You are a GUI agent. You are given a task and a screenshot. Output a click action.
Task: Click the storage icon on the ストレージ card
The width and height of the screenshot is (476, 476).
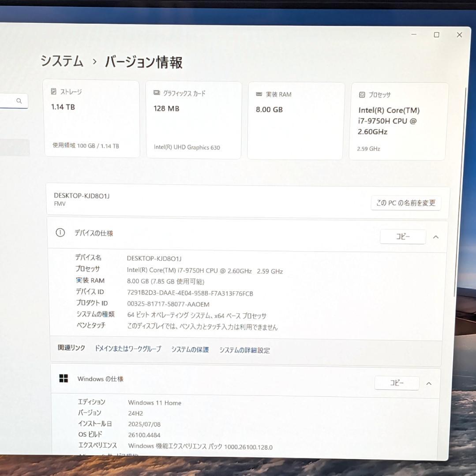(54, 91)
